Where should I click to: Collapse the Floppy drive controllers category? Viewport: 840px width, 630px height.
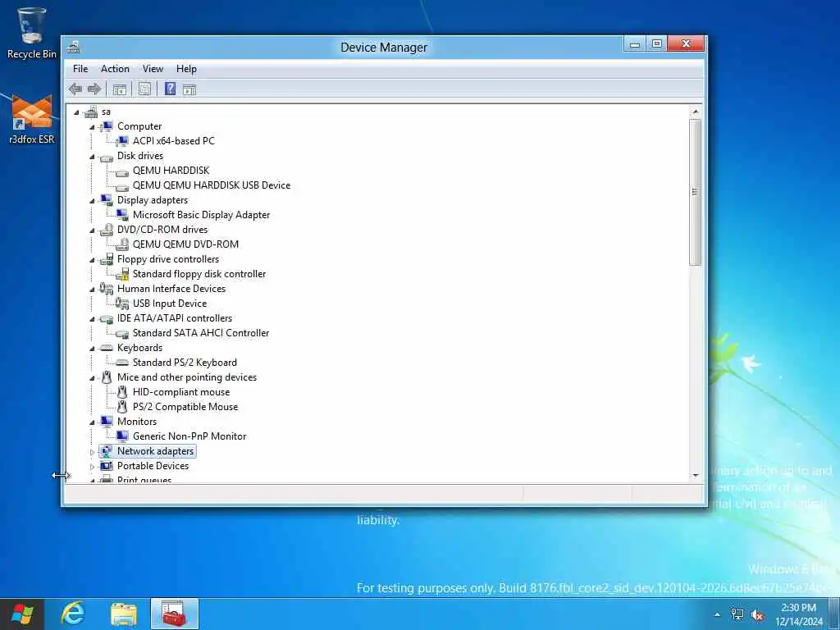(92, 260)
